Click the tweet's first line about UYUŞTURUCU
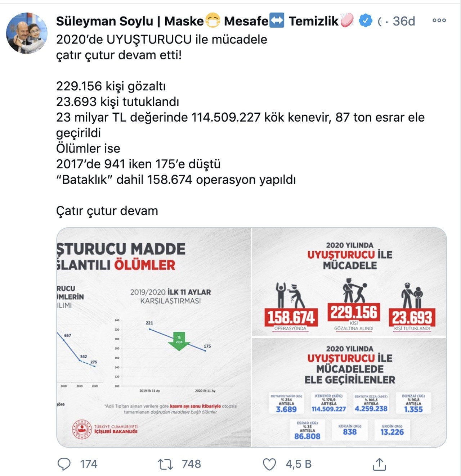This screenshot has height=476, width=461. click(x=161, y=40)
